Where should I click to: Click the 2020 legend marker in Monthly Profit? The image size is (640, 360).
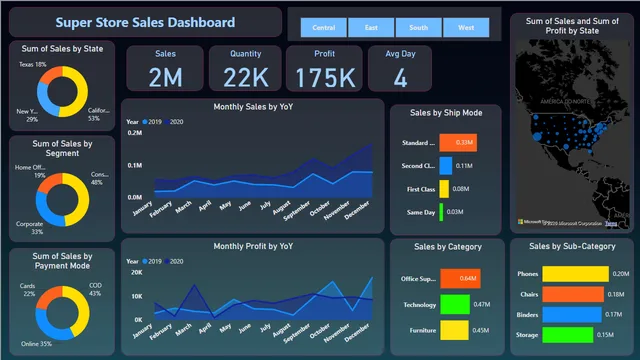[x=167, y=261]
